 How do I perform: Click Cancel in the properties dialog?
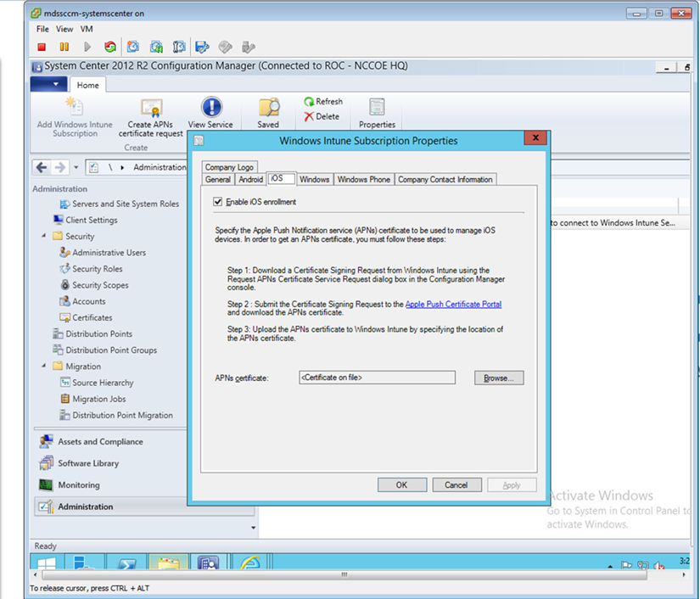point(456,484)
